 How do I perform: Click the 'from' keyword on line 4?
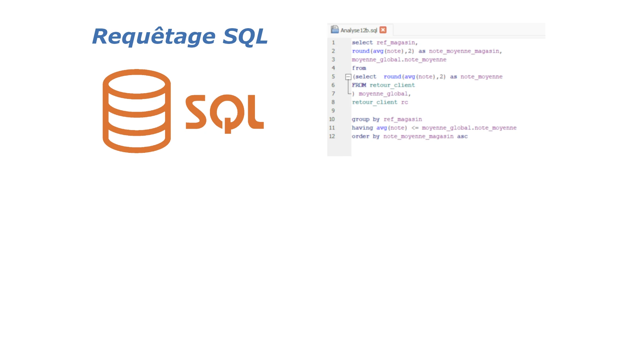point(359,68)
